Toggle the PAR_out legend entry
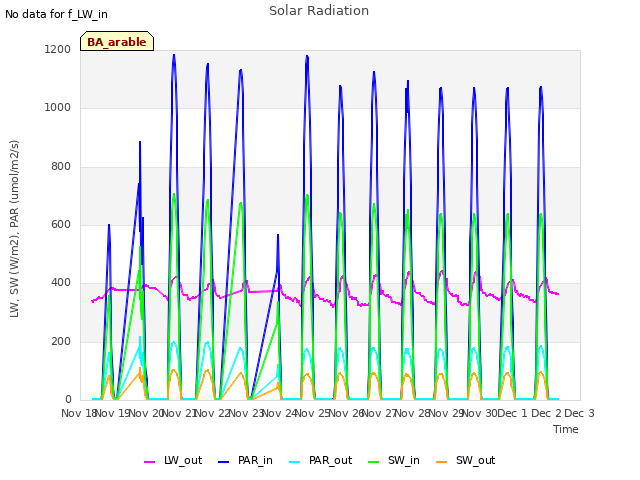This screenshot has width=640, height=480. tap(320, 460)
